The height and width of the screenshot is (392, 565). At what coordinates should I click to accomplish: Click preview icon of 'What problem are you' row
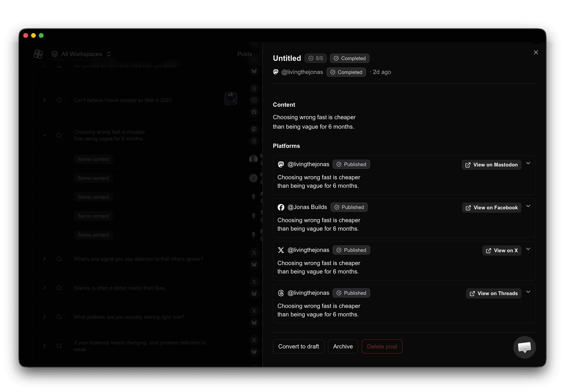click(x=59, y=317)
